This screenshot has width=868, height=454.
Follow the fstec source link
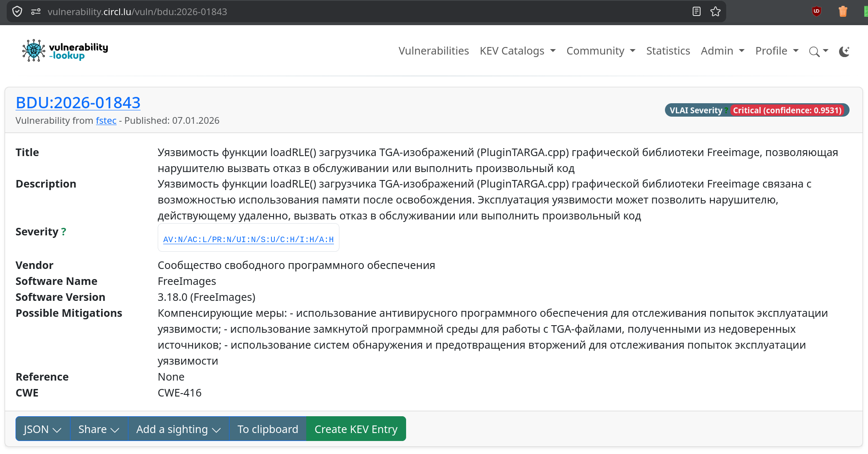[106, 120]
